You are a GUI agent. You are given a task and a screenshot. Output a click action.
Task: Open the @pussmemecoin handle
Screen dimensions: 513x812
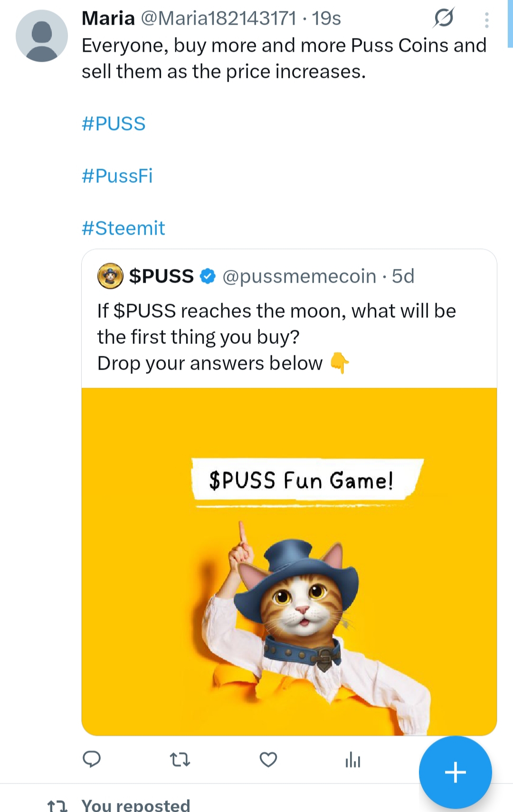[299, 276]
